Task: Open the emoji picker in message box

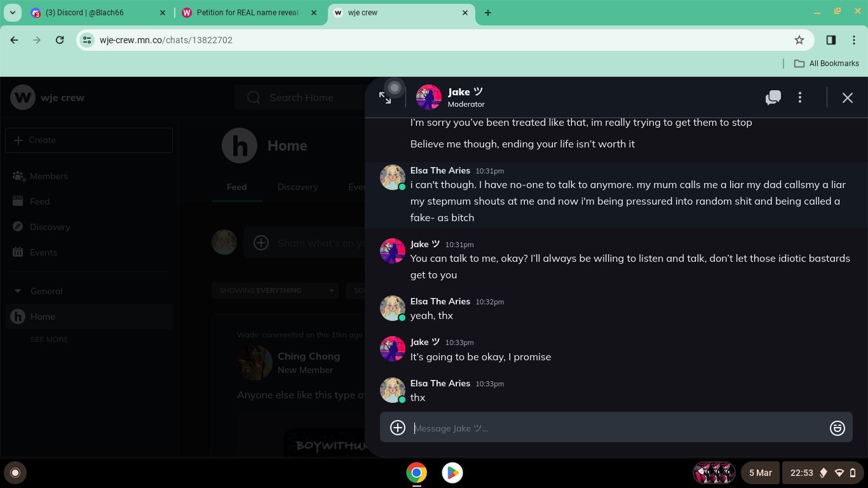Action: point(837,428)
